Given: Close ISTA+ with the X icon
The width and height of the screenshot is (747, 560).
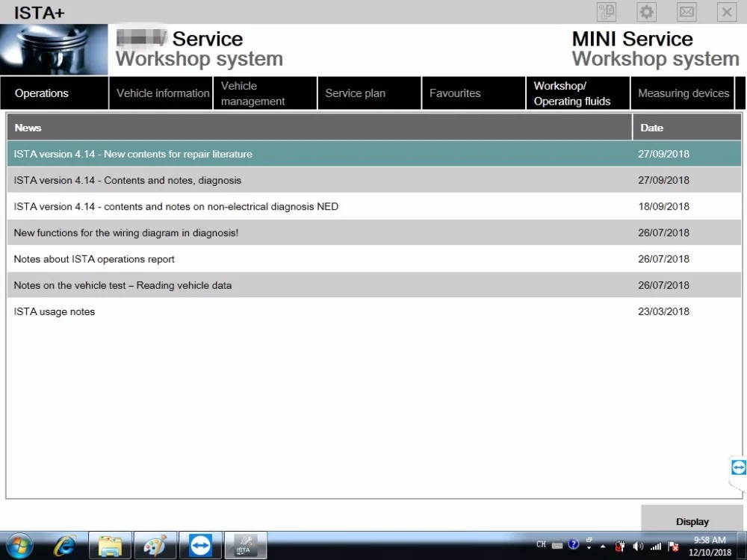Looking at the screenshot, I should (x=727, y=12).
